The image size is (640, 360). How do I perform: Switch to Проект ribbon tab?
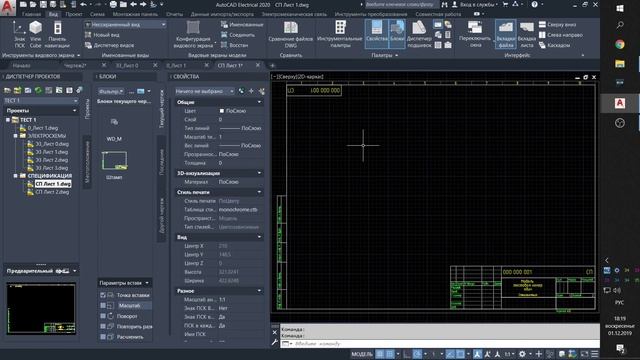click(73, 14)
